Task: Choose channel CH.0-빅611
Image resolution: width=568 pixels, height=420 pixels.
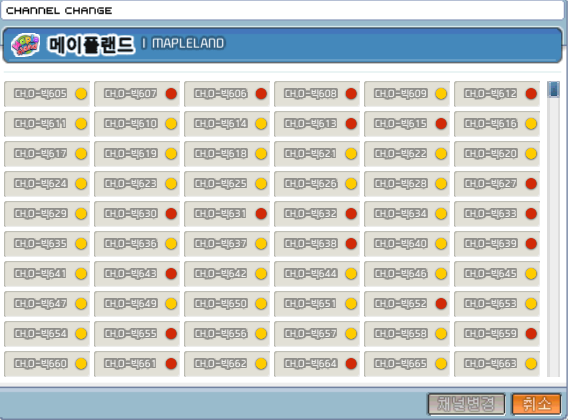Action: pyautogui.click(x=47, y=124)
